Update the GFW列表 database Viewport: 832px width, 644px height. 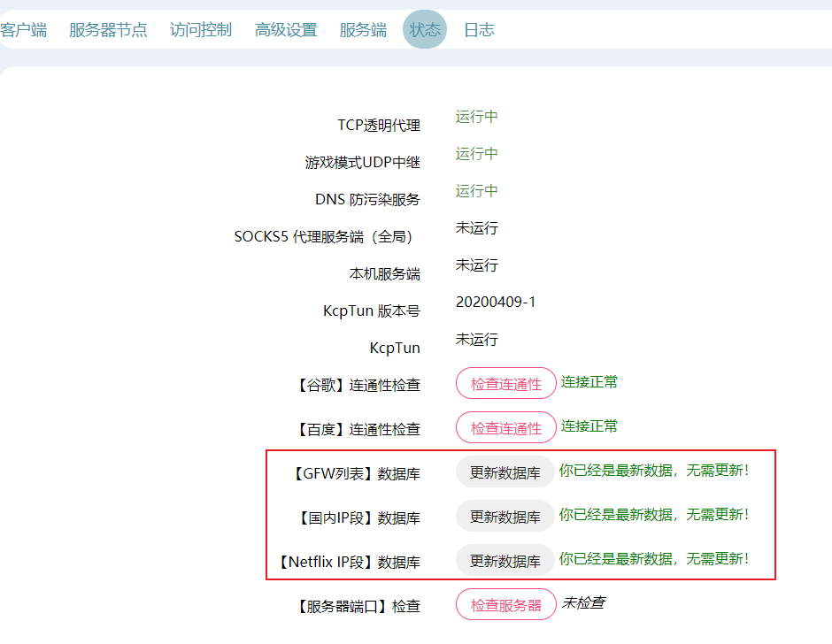point(505,472)
